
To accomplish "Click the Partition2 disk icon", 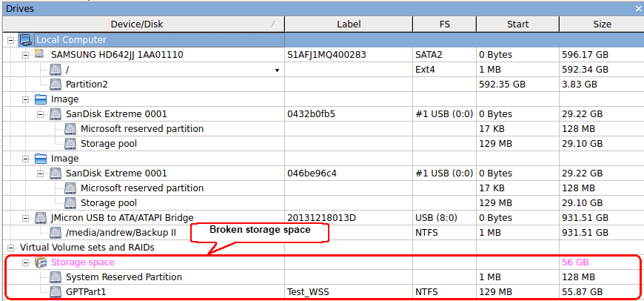I will tap(56, 85).
